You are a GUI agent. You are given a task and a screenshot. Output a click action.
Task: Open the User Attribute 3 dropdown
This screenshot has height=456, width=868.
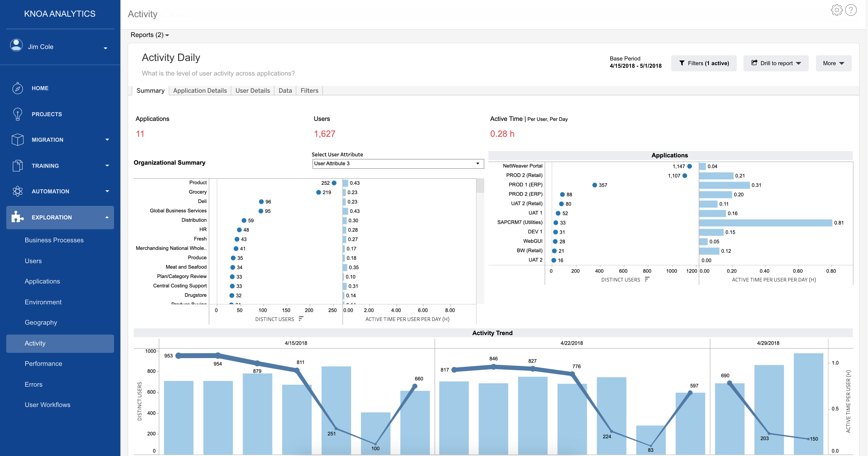(398, 164)
